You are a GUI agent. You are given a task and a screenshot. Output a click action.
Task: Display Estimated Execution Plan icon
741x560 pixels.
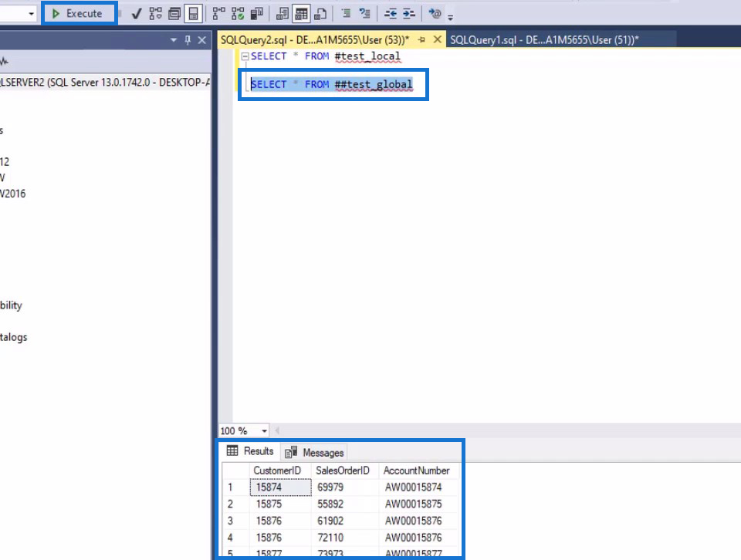tap(155, 14)
